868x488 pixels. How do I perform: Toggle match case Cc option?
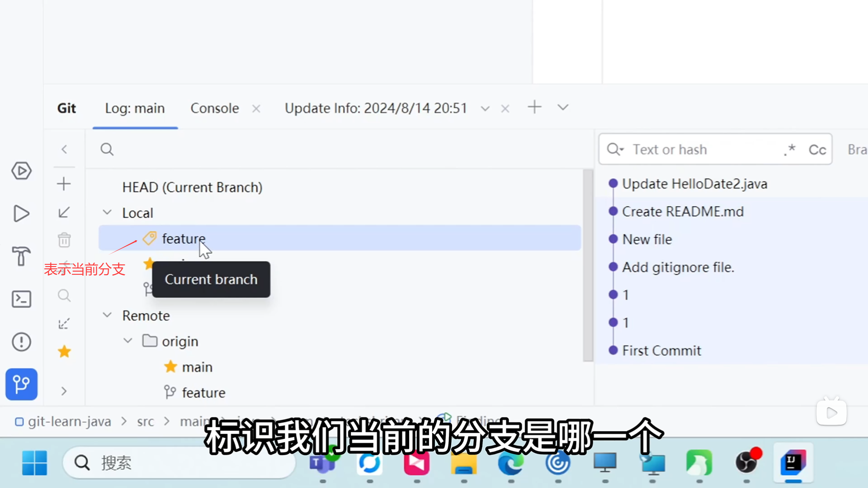[x=817, y=150]
